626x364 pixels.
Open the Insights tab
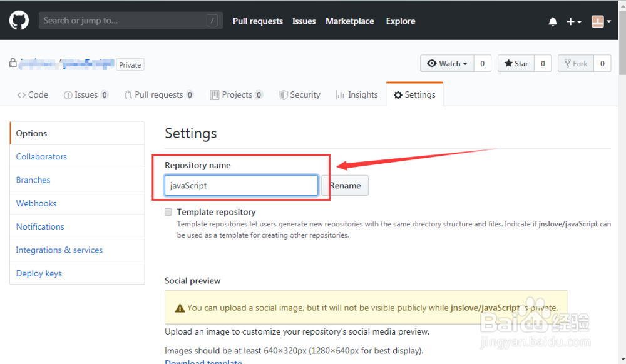(x=357, y=95)
